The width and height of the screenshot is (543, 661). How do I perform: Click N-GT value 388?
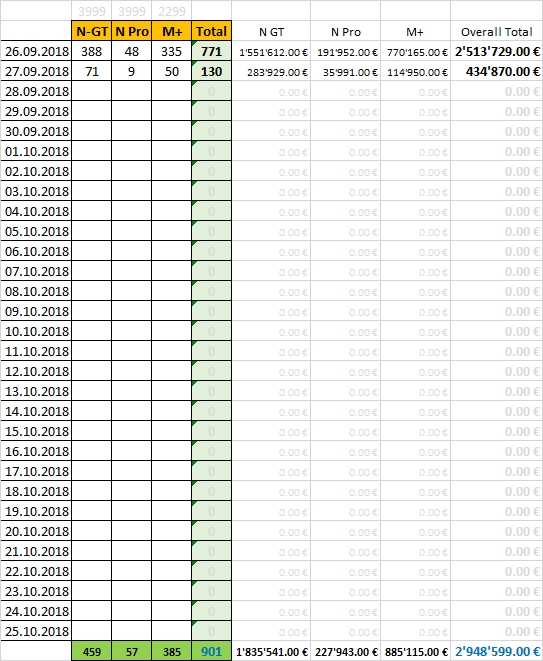tap(91, 51)
